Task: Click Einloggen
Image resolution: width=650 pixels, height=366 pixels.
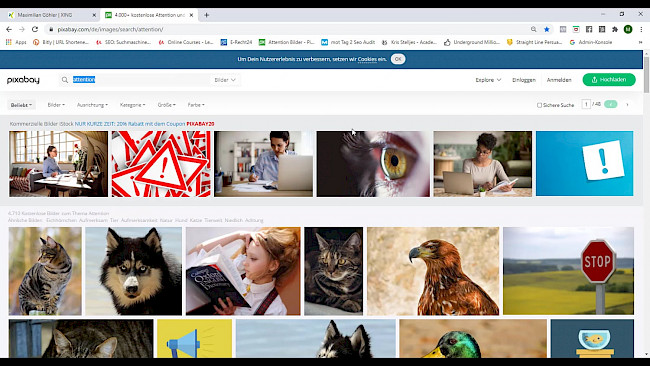Action: pyautogui.click(x=524, y=80)
